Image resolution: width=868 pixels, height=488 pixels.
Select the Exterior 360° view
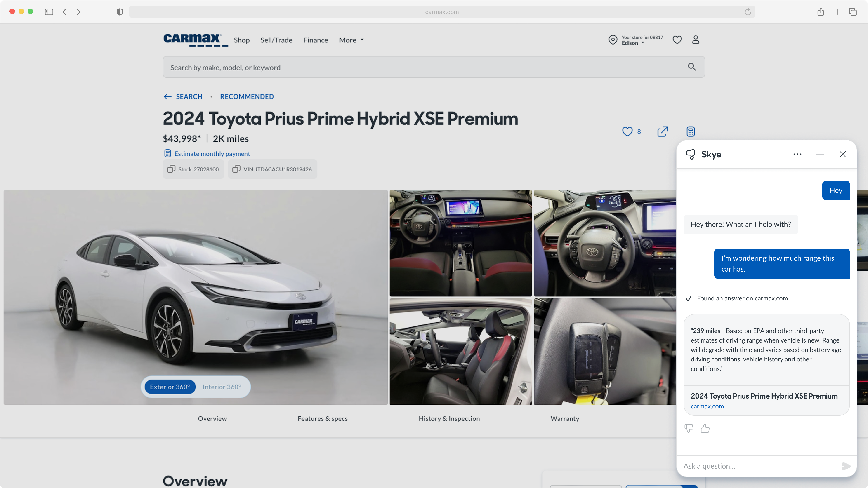point(170,387)
